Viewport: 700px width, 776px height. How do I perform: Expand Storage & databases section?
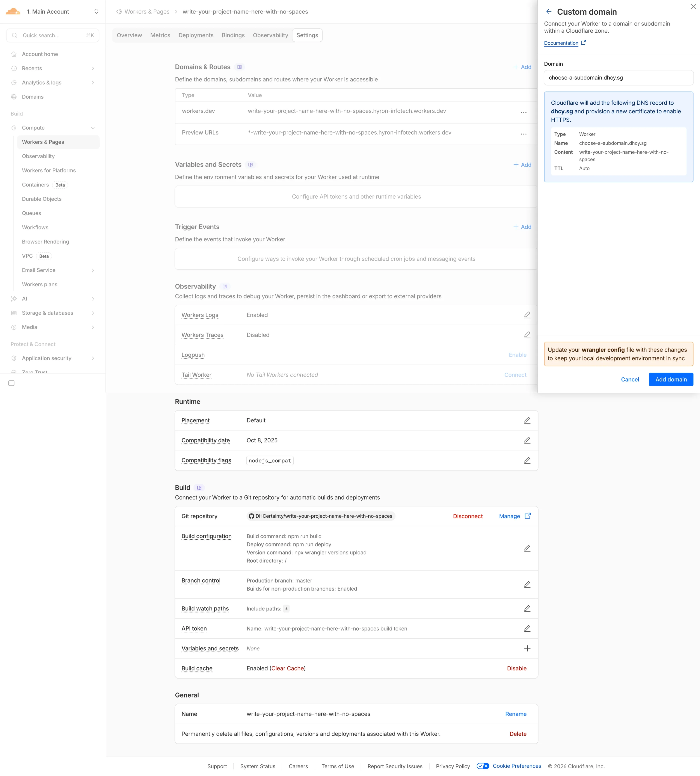coord(93,313)
